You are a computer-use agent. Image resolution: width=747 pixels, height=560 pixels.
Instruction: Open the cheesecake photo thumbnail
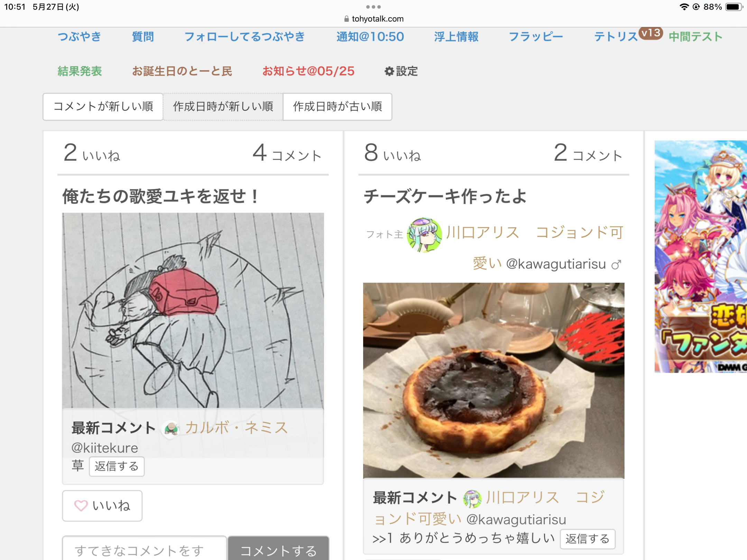click(494, 380)
